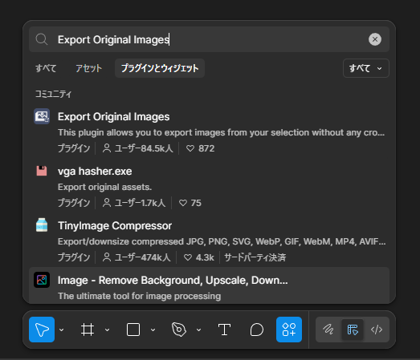Click the 75 likes heart icon

pyautogui.click(x=183, y=203)
